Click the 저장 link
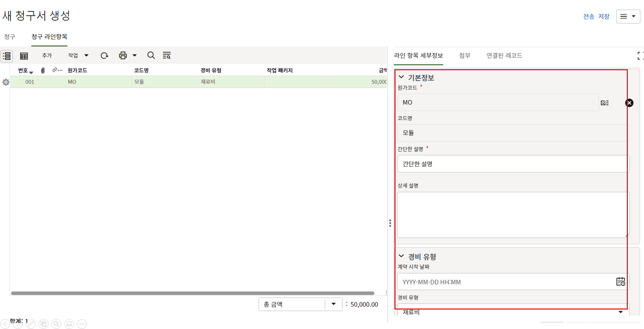The width and height of the screenshot is (644, 329). pos(604,17)
